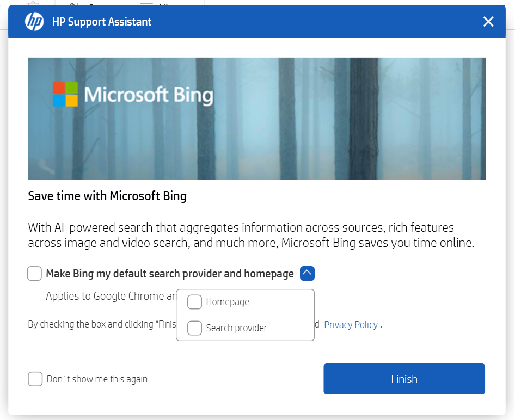Check the Homepage option
515x420 pixels.
(x=194, y=302)
